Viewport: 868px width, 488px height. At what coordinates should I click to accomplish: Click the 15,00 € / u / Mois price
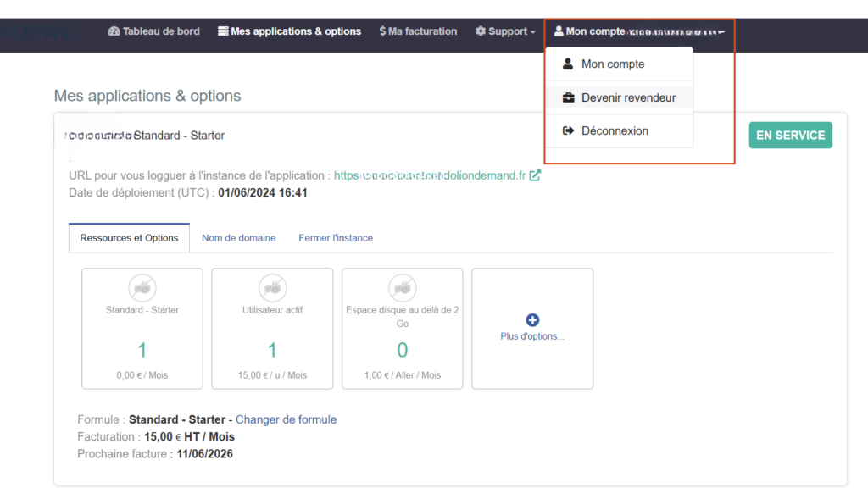tap(272, 375)
